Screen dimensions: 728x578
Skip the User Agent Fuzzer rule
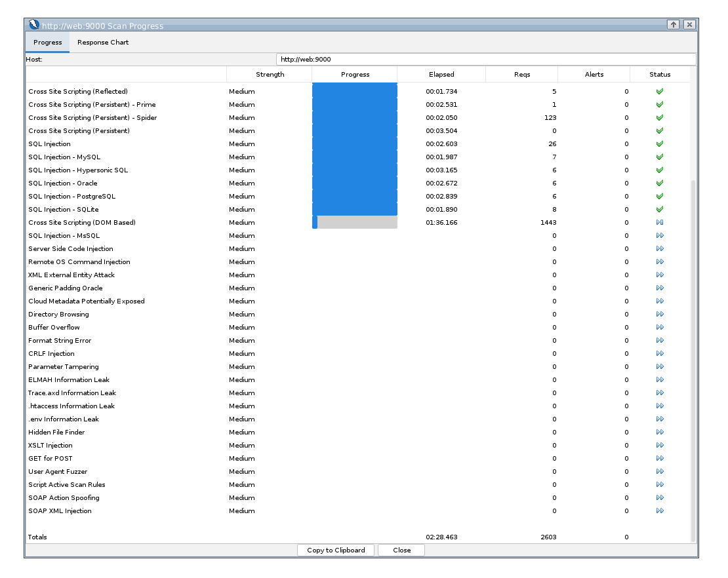[x=660, y=471]
